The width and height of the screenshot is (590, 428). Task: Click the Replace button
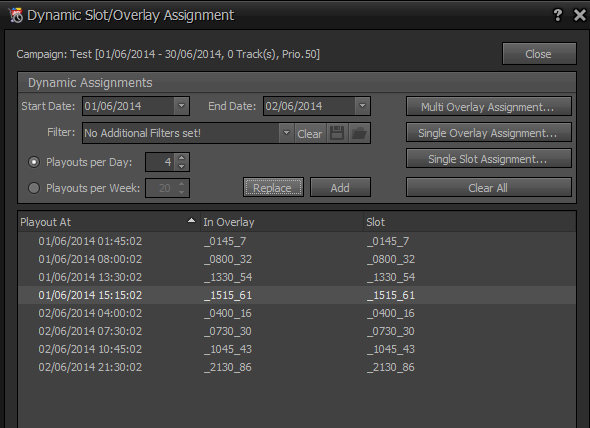pyautogui.click(x=273, y=187)
